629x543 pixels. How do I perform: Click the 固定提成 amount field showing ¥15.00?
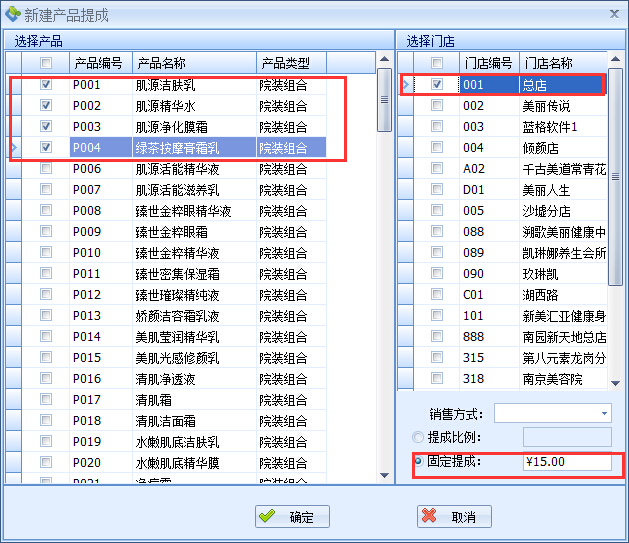tap(565, 462)
